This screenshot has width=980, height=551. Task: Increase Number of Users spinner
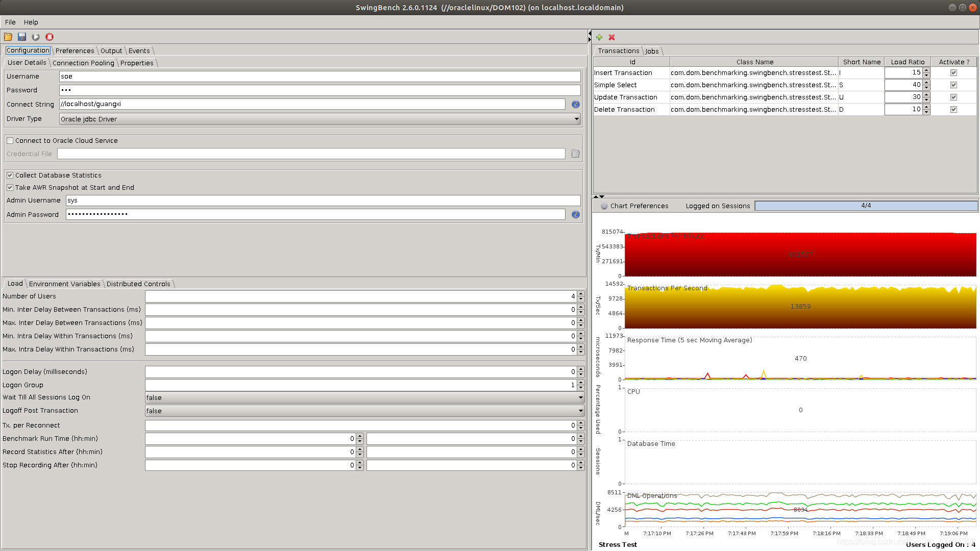pos(581,294)
